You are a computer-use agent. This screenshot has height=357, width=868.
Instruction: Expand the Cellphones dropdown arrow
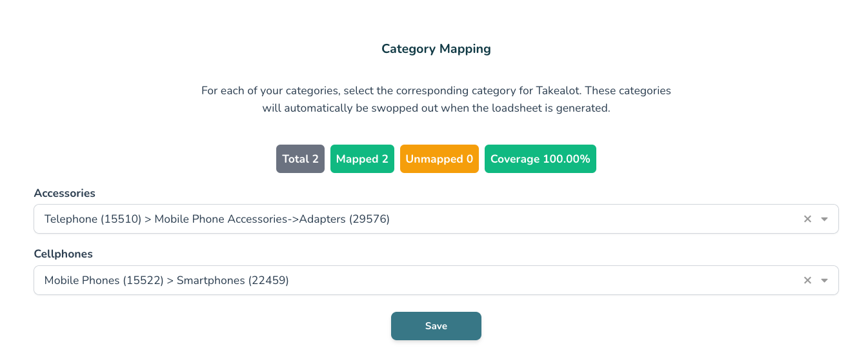(x=824, y=280)
